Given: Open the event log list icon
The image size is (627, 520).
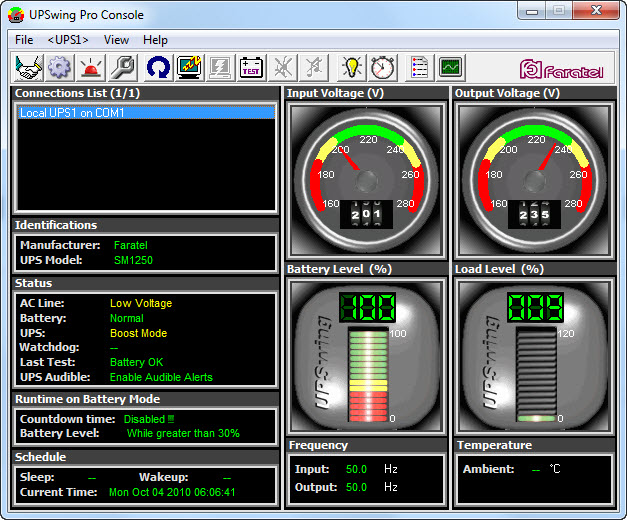Looking at the screenshot, I should 419,67.
